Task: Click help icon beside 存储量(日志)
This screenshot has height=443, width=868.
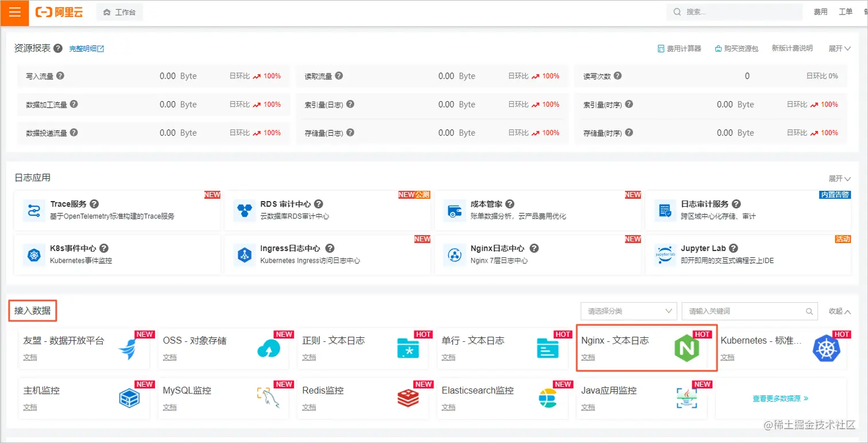Action: (x=350, y=133)
